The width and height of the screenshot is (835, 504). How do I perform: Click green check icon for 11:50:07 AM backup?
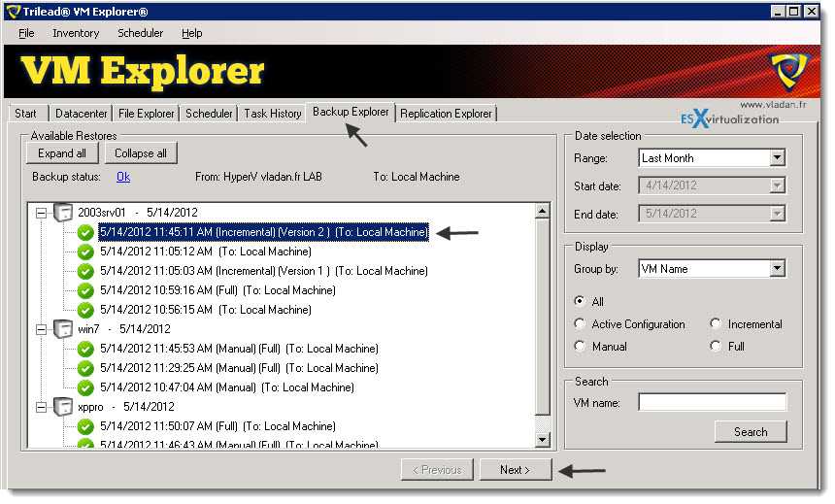(x=85, y=426)
